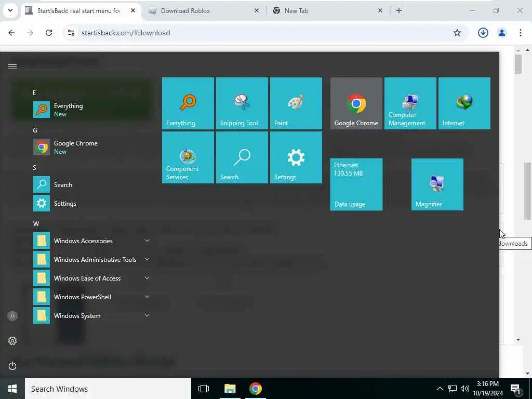Open the Chrome profile icon

click(x=501, y=33)
